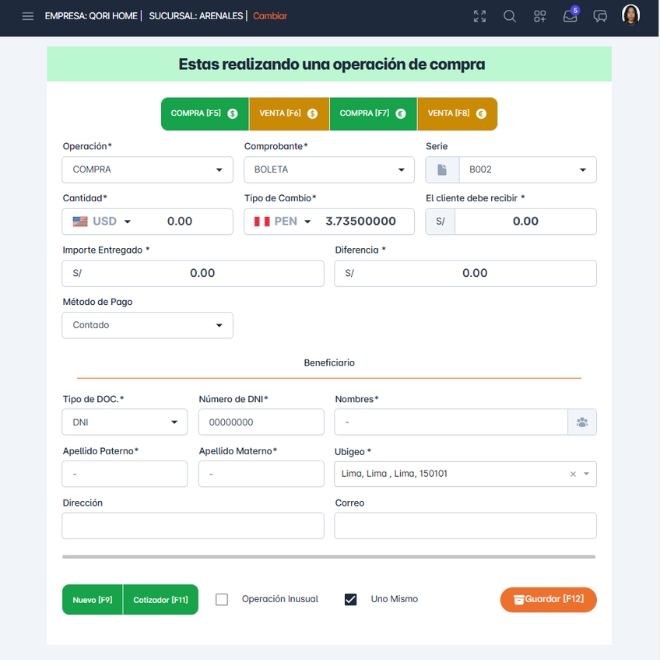The image size is (660, 660).
Task: Open the hamburger menu icon
Action: [x=27, y=16]
